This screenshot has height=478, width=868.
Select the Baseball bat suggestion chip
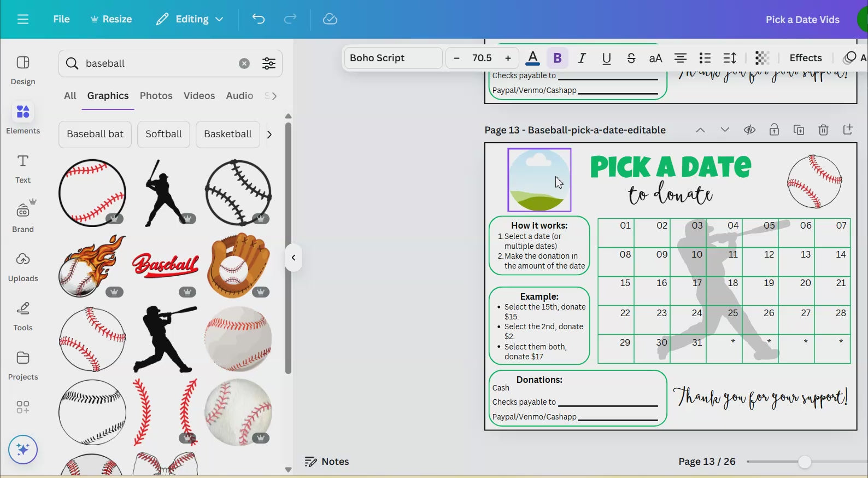click(x=95, y=134)
